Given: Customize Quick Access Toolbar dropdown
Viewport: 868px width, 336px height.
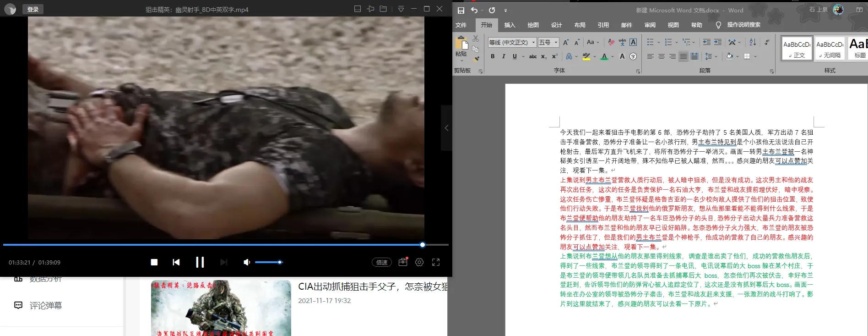Looking at the screenshot, I should (x=505, y=10).
